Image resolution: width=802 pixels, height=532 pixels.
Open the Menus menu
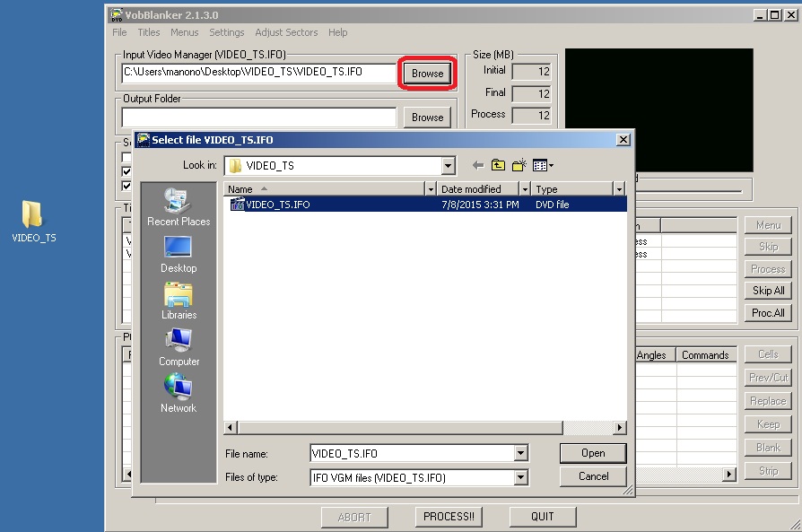click(x=184, y=32)
